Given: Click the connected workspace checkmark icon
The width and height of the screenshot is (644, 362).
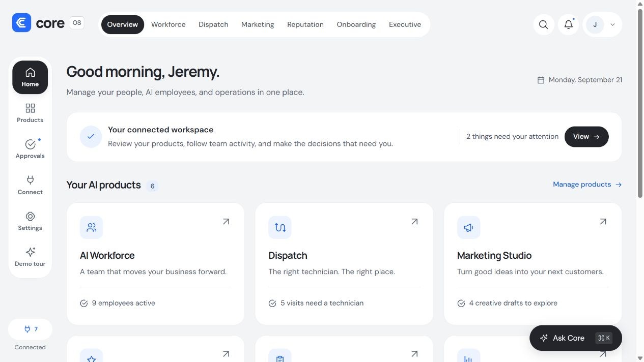Looking at the screenshot, I should (x=91, y=137).
